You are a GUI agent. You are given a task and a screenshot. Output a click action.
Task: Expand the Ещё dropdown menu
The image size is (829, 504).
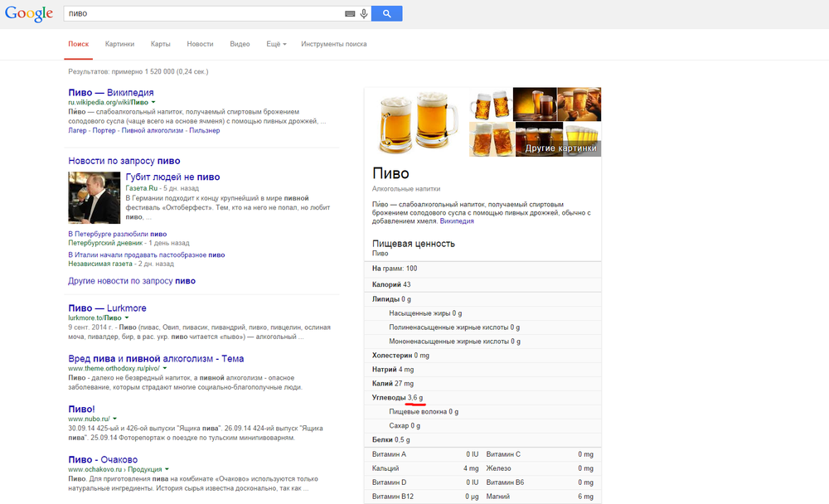(x=276, y=44)
